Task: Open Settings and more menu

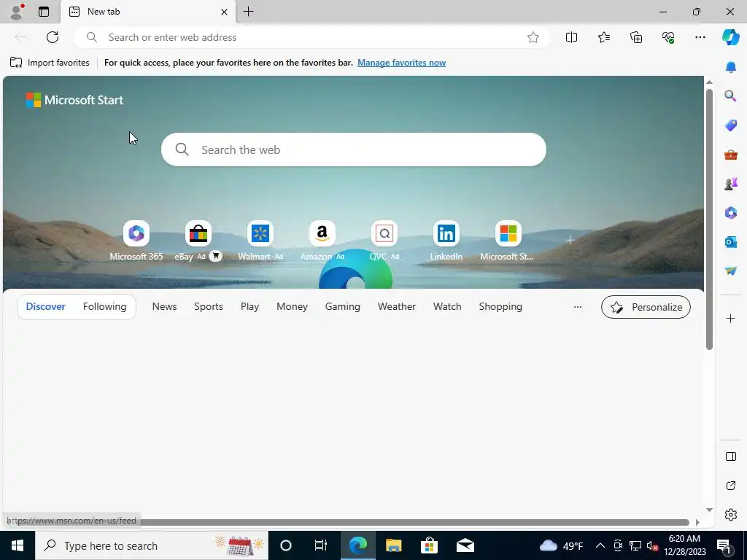Action: coord(700,37)
